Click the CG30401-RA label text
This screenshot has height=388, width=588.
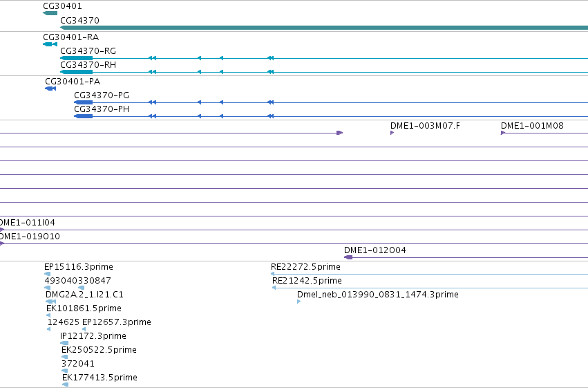click(71, 37)
